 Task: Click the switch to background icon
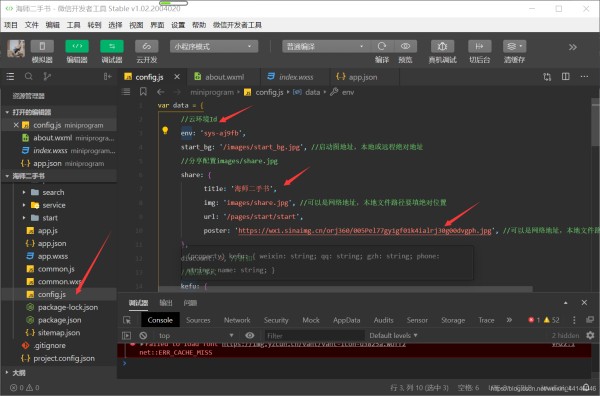[479, 46]
